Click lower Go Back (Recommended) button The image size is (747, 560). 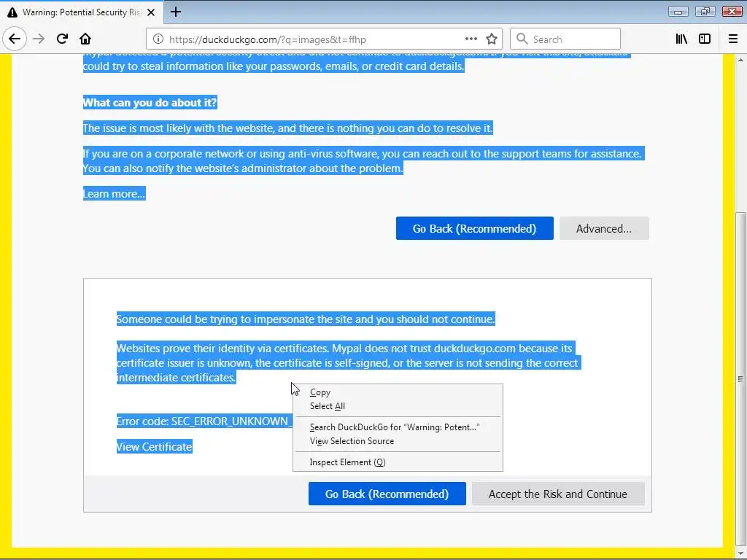tap(387, 494)
